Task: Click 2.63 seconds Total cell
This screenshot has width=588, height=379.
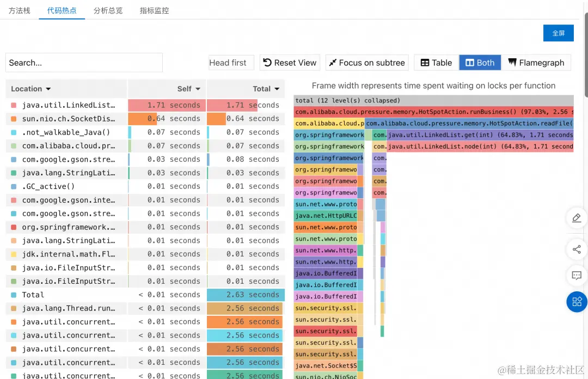Action: (x=246, y=295)
